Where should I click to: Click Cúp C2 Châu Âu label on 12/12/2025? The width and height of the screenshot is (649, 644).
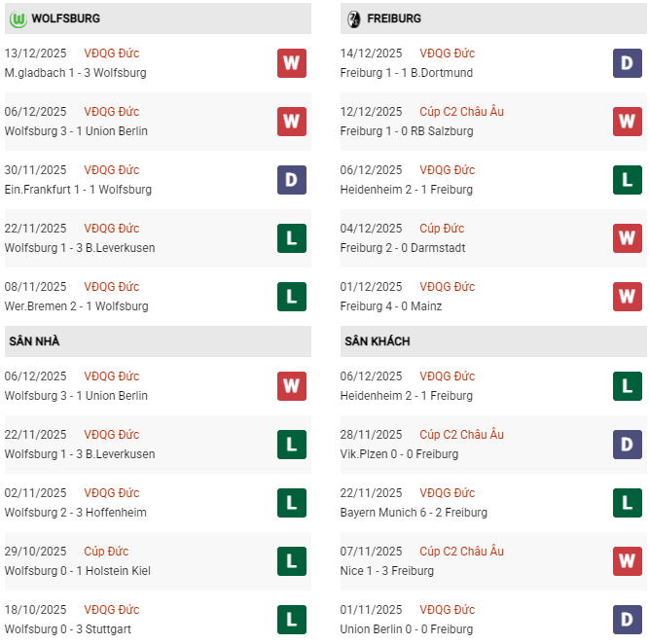pos(462,112)
